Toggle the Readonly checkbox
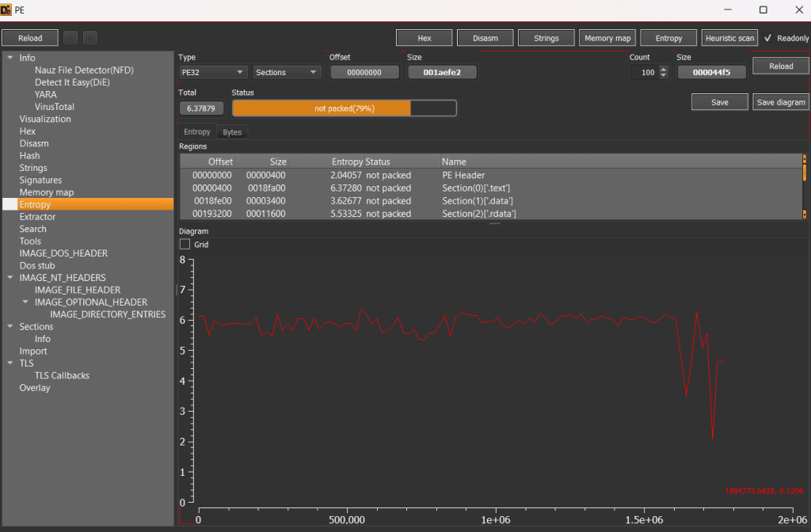Viewport: 811px width, 532px height. (x=768, y=38)
